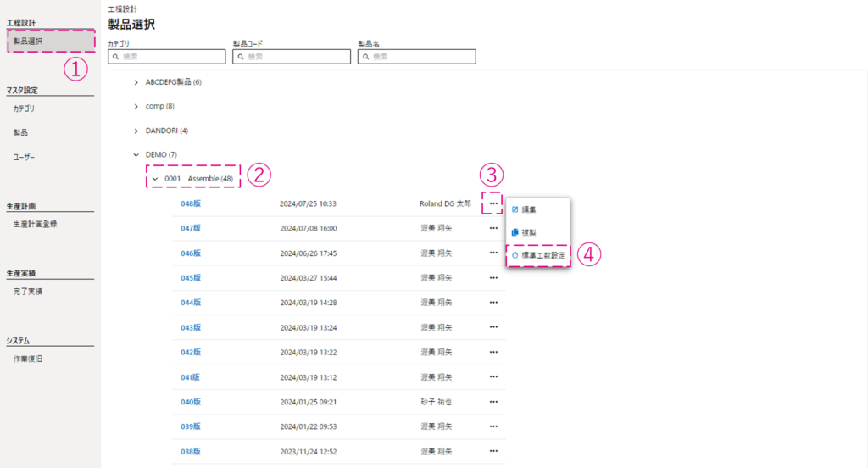Image resolution: width=868 pixels, height=468 pixels.
Task: Choose 複製 from the context menu
Action: [x=528, y=231]
